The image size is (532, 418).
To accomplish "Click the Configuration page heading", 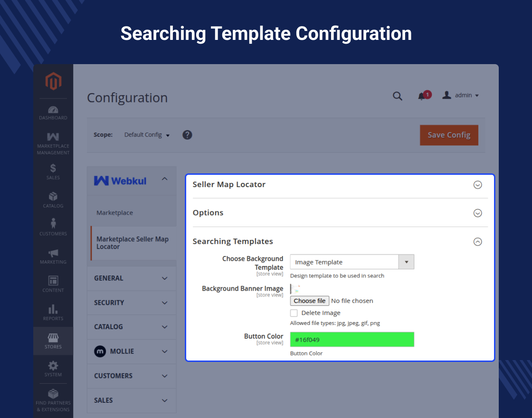I will pos(127,98).
